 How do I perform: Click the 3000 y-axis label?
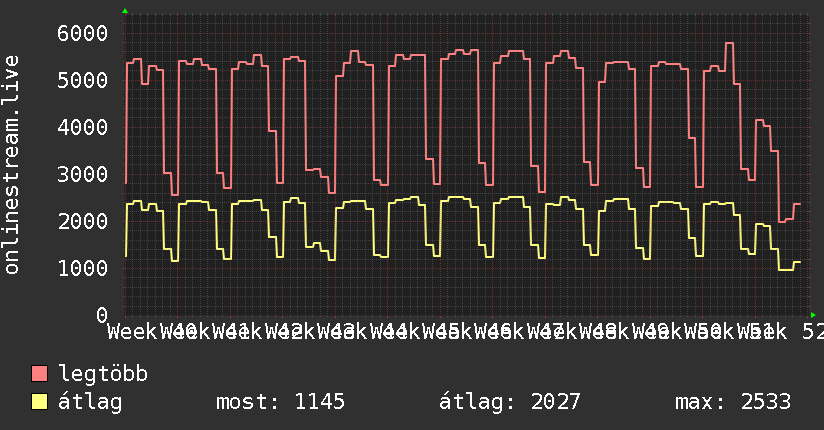(x=82, y=174)
